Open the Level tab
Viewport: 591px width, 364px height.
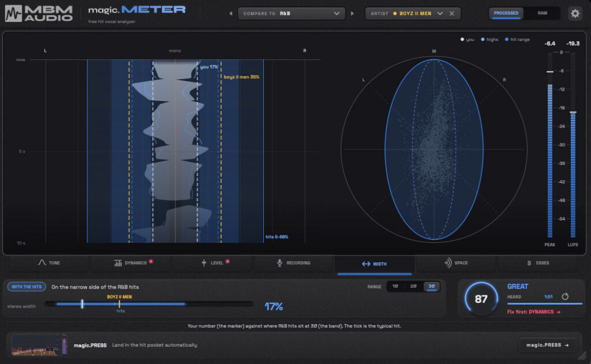click(x=212, y=263)
